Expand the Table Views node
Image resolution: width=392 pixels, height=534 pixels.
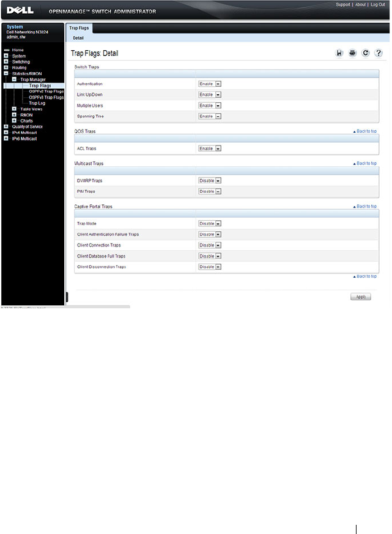14,109
